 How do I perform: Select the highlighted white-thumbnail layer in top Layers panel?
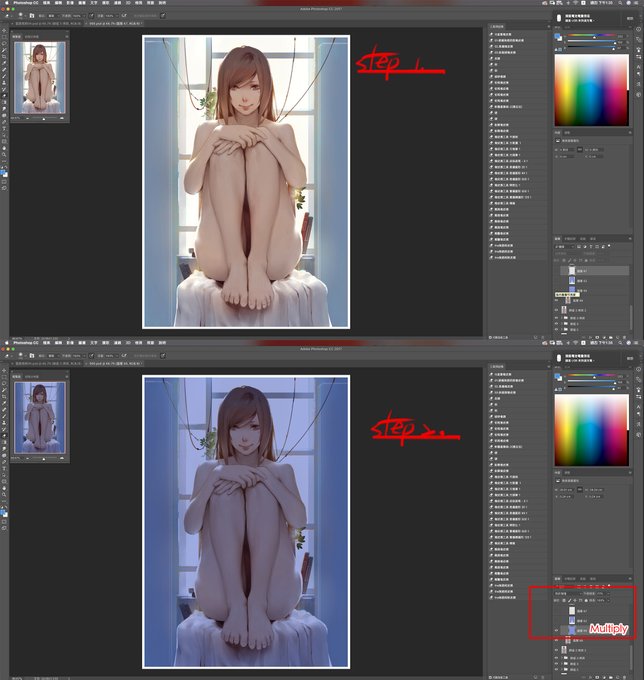(595, 271)
